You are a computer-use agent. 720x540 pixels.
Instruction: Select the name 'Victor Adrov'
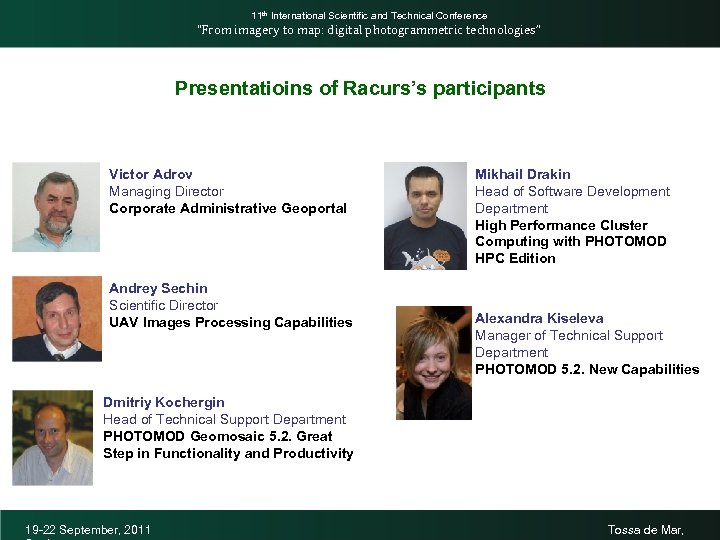(x=151, y=174)
